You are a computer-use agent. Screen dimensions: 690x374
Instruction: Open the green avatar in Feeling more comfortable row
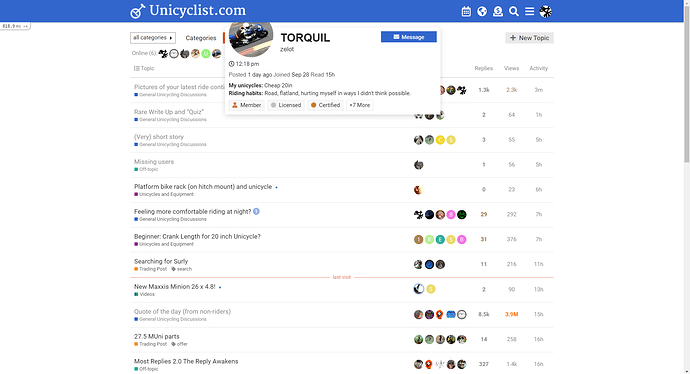(x=462, y=215)
